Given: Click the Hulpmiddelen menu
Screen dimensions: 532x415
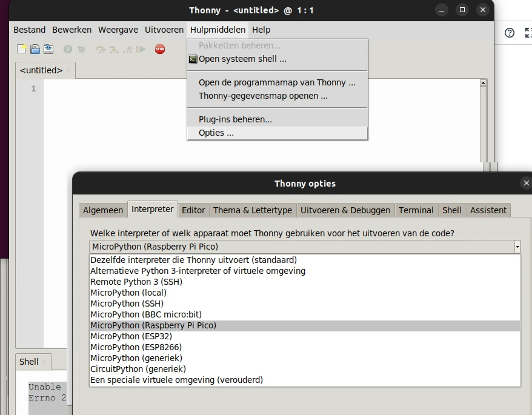Looking at the screenshot, I should pyautogui.click(x=218, y=30).
